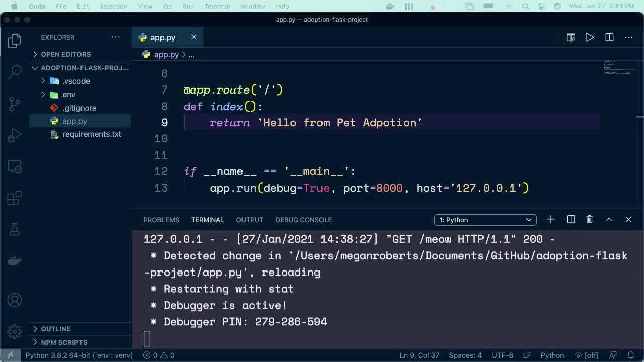Image resolution: width=644 pixels, height=362 pixels.
Task: Open the Search view in the Activity Bar
Action: point(14,72)
